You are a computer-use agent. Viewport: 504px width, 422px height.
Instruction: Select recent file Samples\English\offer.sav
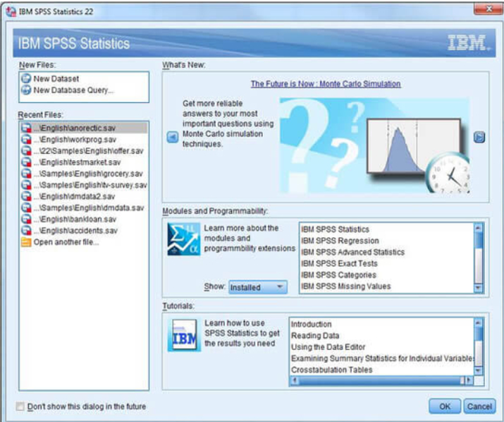(85, 151)
